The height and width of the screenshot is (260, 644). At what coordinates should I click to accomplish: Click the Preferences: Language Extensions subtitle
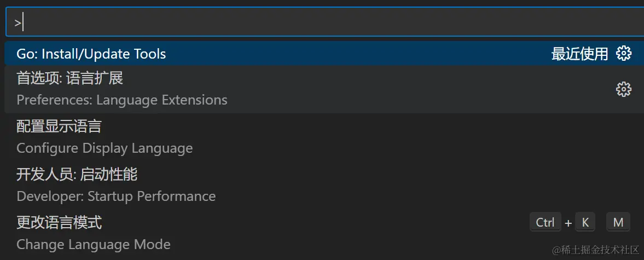coord(122,100)
